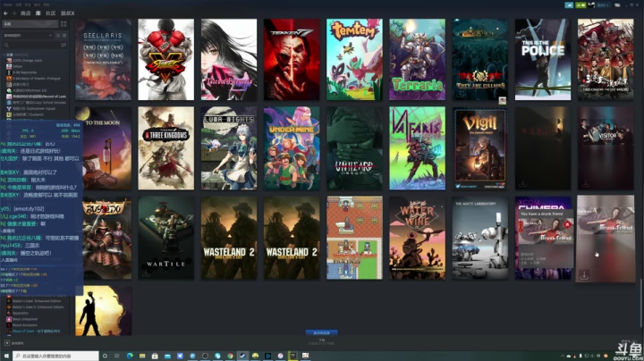Open the View (查看) menu

pyautogui.click(x=19, y=4)
